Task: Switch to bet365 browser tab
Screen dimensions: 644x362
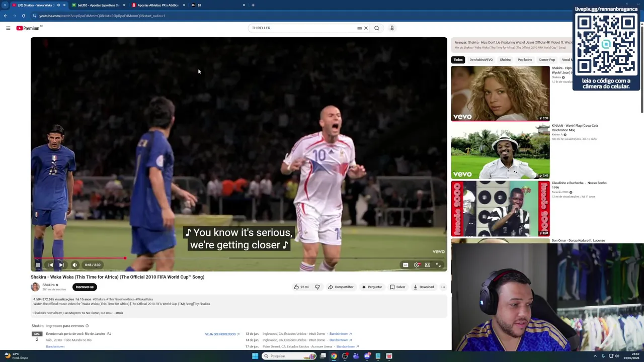Action: [98, 5]
